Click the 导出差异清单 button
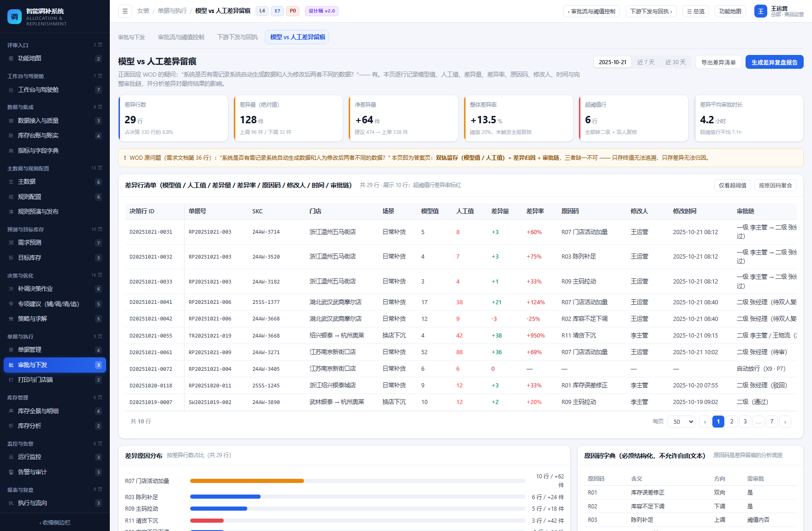 (718, 62)
